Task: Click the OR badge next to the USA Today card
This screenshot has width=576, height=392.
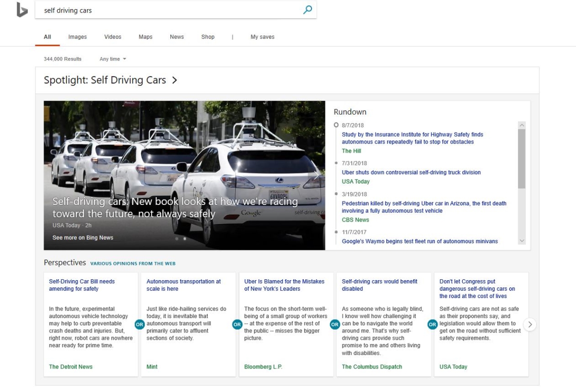Action: point(433,325)
